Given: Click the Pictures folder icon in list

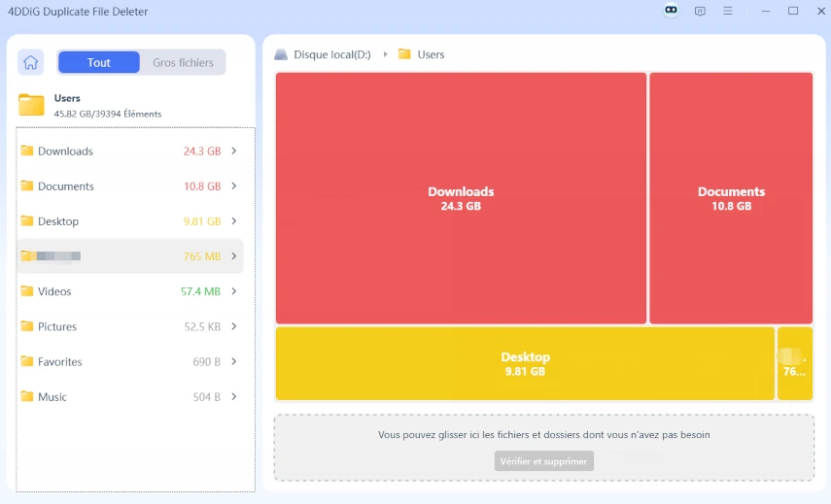Looking at the screenshot, I should pos(26,326).
